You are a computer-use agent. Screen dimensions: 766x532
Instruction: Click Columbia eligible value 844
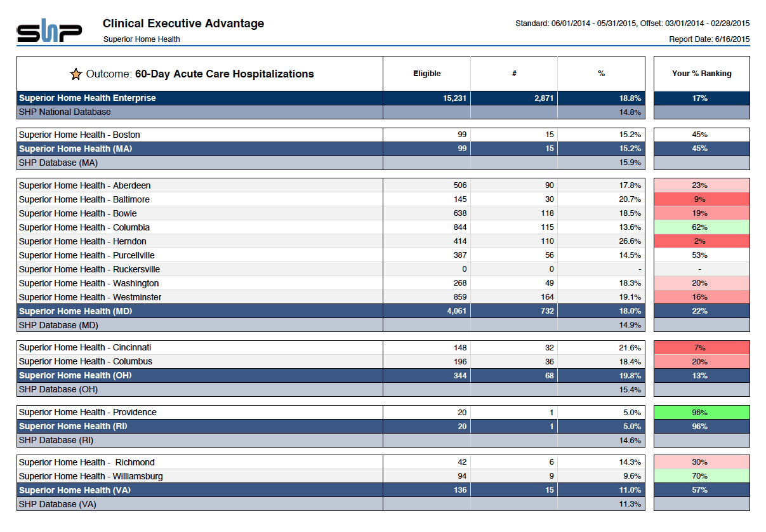point(460,227)
